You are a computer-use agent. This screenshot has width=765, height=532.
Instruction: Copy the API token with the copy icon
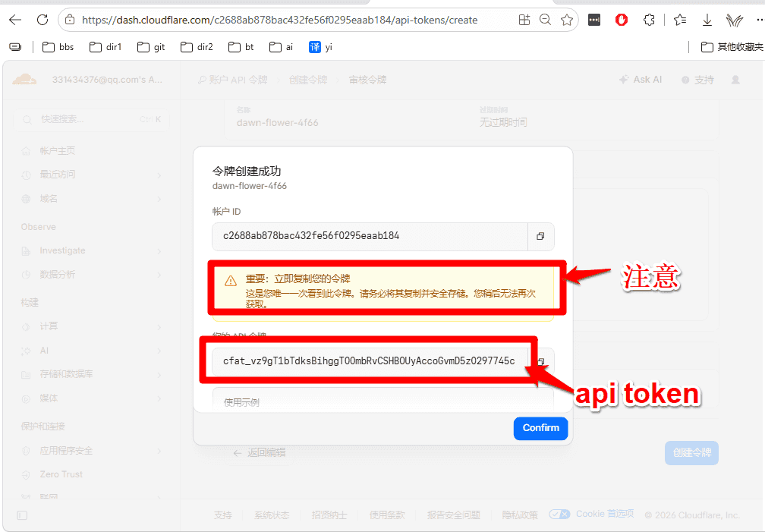[542, 362]
